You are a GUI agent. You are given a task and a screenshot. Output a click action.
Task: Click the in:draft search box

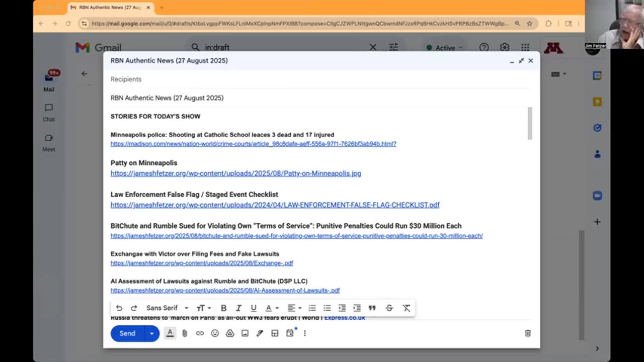click(282, 47)
